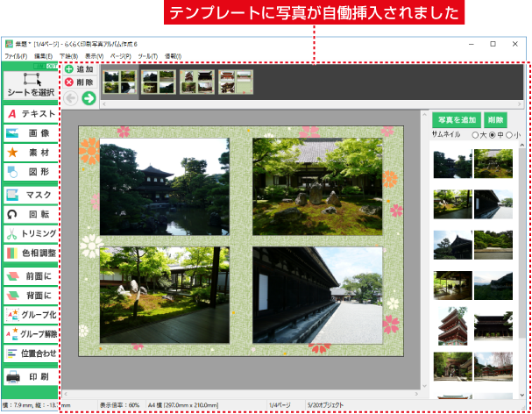Screen dimensions: 532x414
Task: Select the シートを選択 sheet selection tool
Action: click(31, 85)
